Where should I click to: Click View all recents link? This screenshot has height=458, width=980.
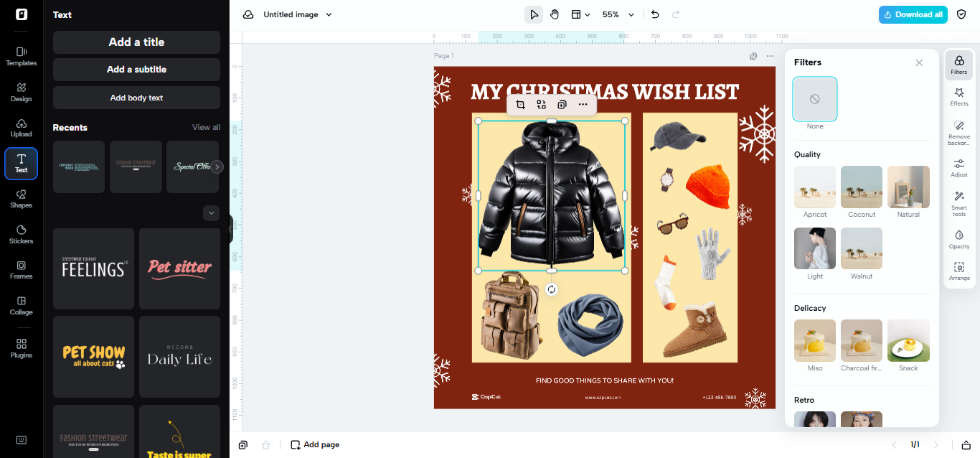coord(206,128)
